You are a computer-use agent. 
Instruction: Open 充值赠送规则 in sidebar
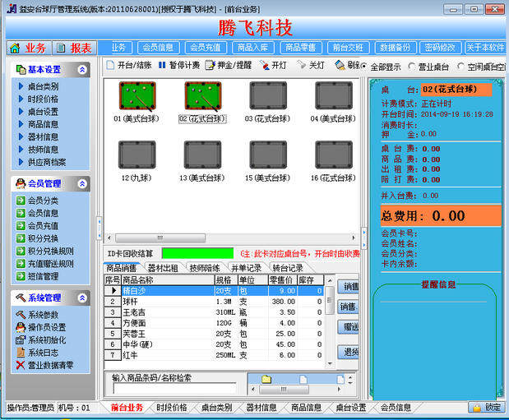click(44, 264)
